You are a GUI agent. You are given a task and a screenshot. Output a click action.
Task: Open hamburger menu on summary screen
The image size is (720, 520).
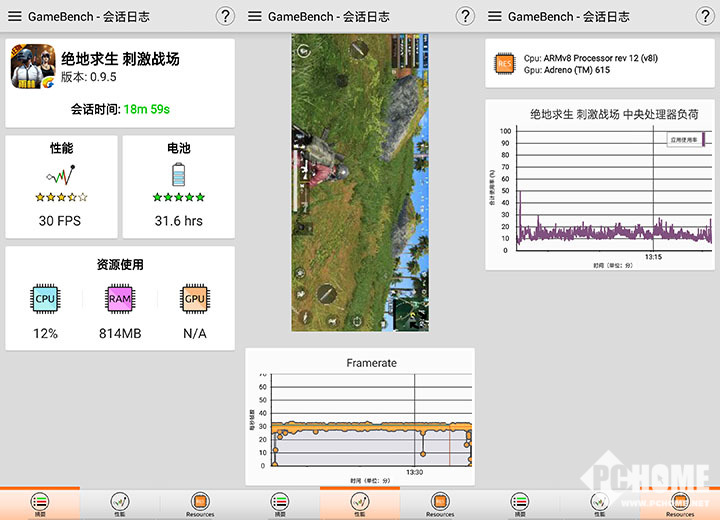click(x=15, y=17)
